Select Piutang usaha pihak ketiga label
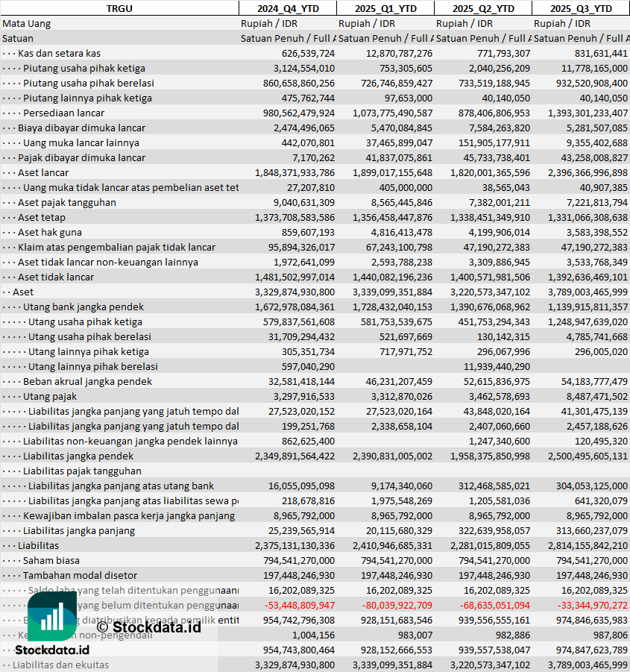 coord(84,68)
